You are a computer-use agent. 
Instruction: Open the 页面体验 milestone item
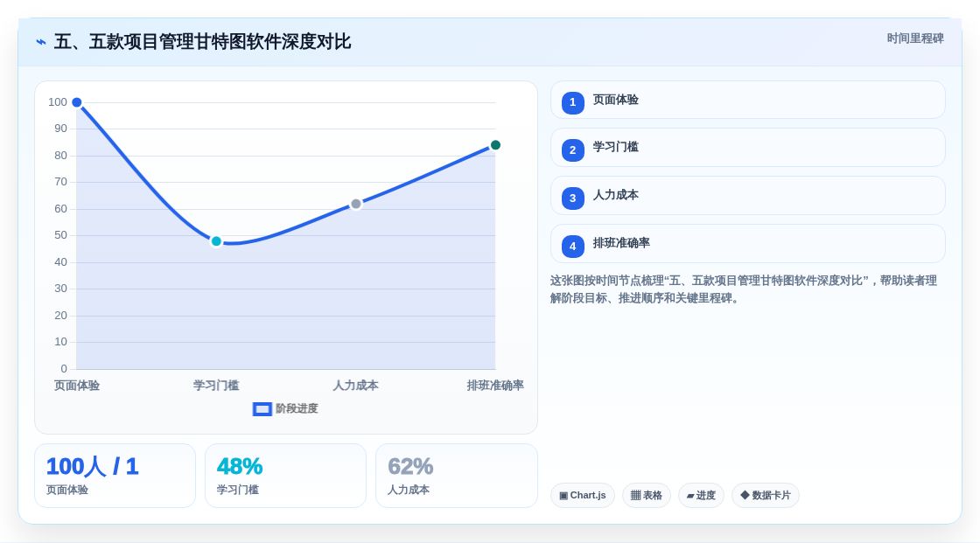747,100
